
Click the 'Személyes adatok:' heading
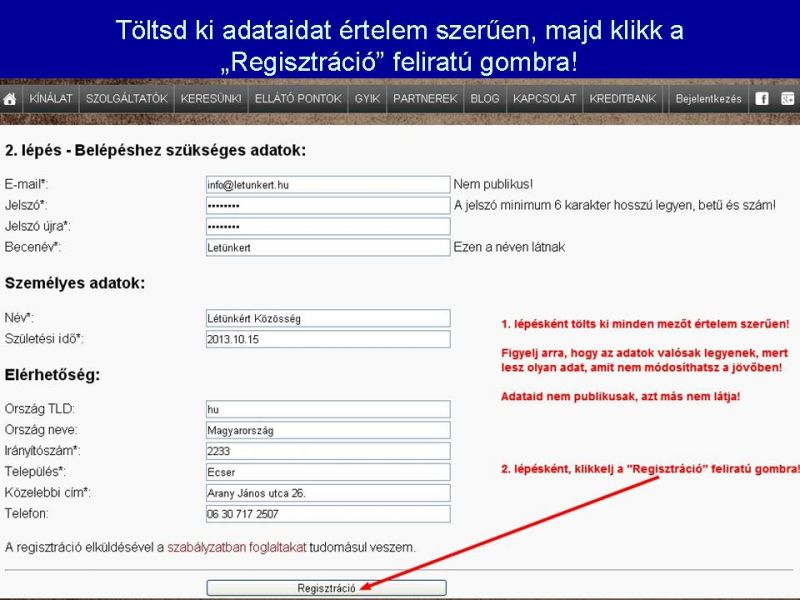pyautogui.click(x=75, y=283)
